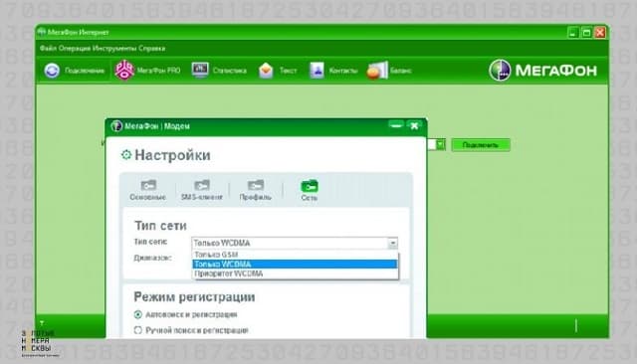Select the Профиль settings tab icon
The height and width of the screenshot is (364, 637).
pyautogui.click(x=256, y=185)
